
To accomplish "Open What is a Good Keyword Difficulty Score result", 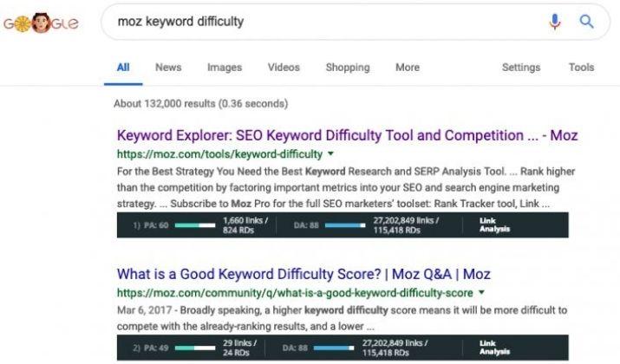I will coord(303,274).
